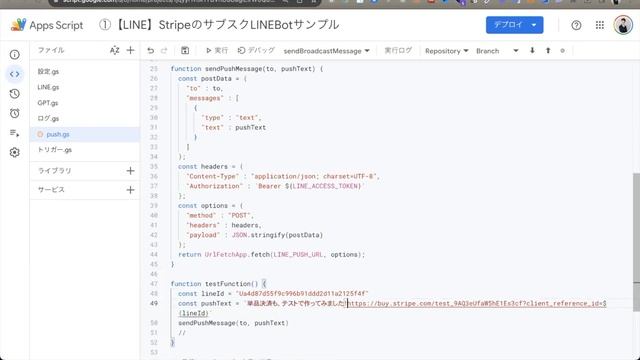Click the small gear icon after push arrow
The image size is (640, 360).
tap(562, 51)
